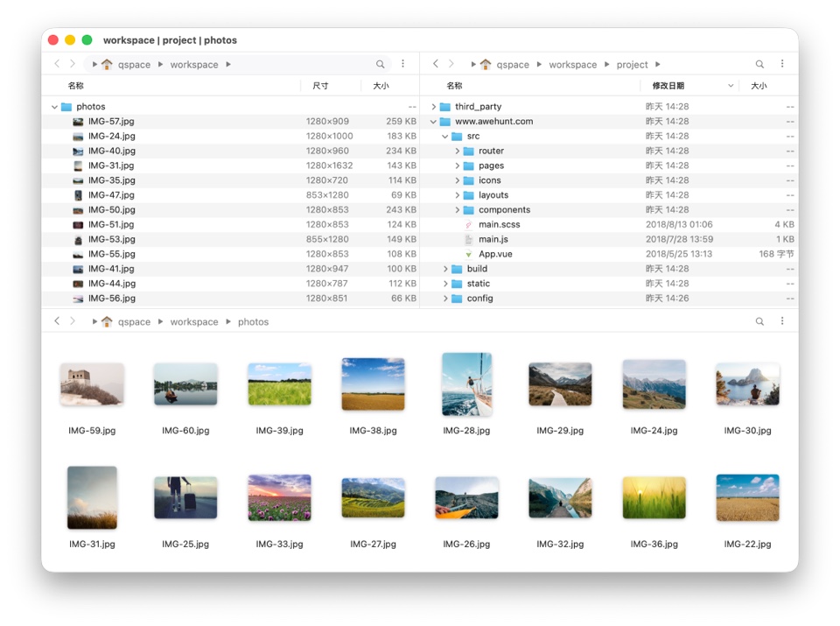
Task: Select IMG-28.jpg sailboat thumbnail
Action: pyautogui.click(x=466, y=384)
